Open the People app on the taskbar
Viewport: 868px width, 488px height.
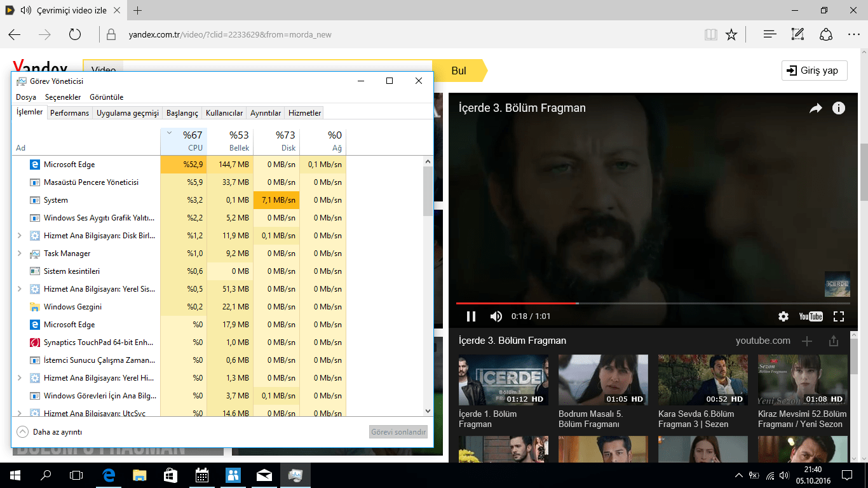click(233, 475)
